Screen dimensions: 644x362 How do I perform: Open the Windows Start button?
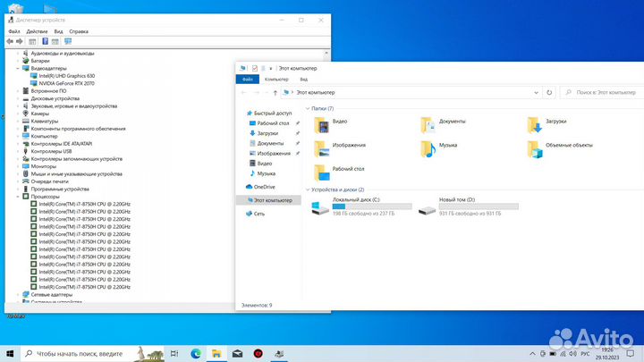point(11,353)
